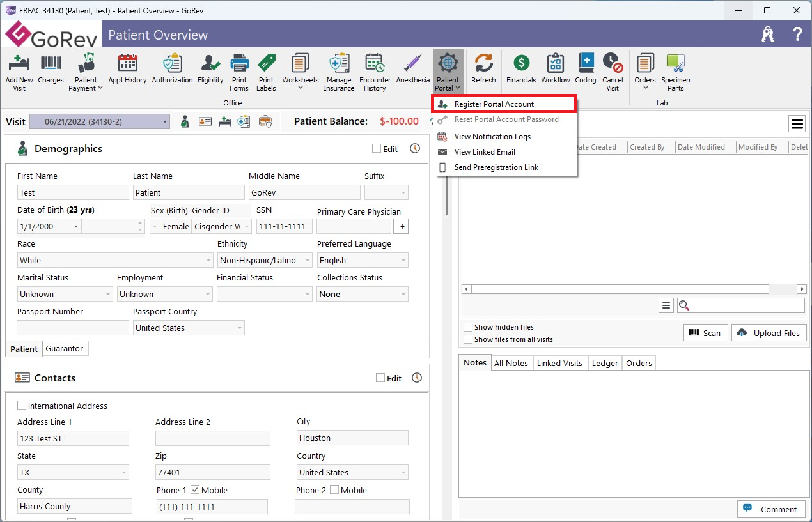Check Show files from all visits
This screenshot has width=812, height=522.
click(468, 339)
